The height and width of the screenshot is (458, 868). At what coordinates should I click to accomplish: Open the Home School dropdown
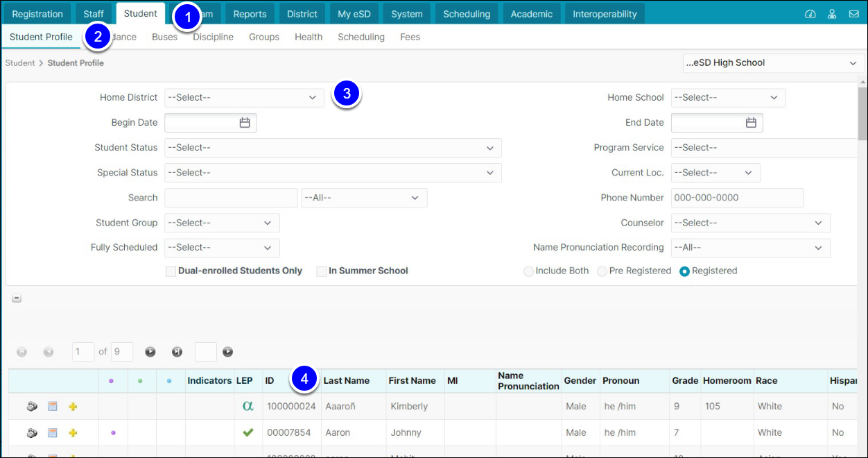click(x=728, y=98)
